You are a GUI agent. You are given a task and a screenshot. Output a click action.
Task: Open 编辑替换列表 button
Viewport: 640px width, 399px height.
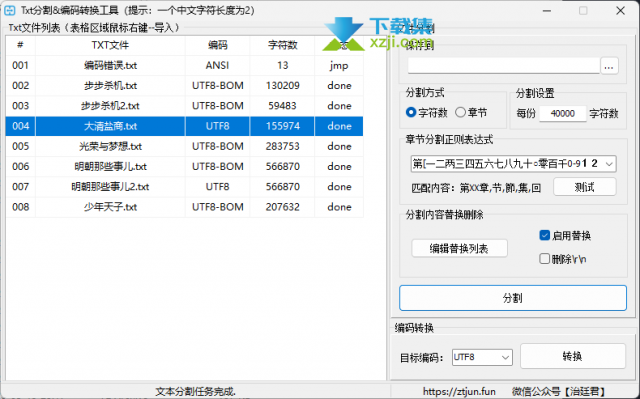[x=459, y=248]
